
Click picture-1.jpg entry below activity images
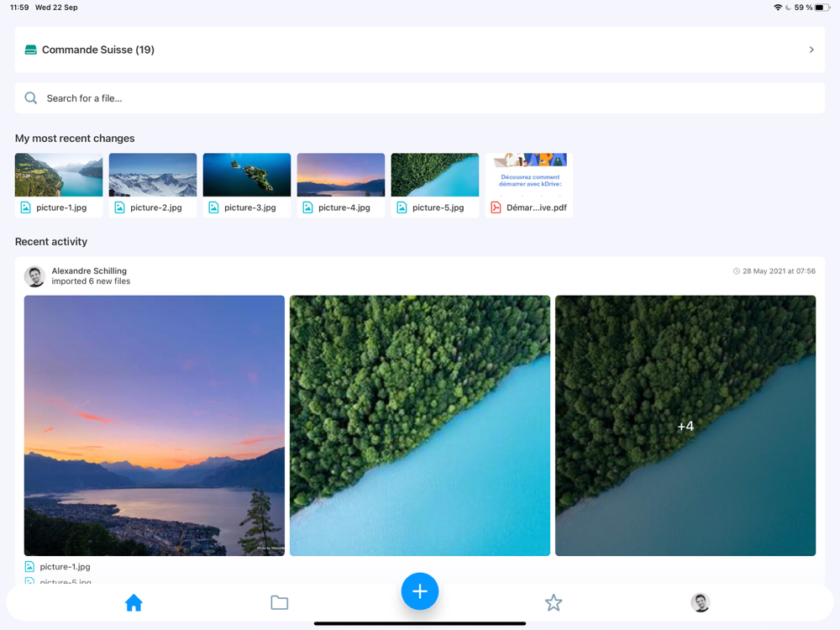point(65,566)
